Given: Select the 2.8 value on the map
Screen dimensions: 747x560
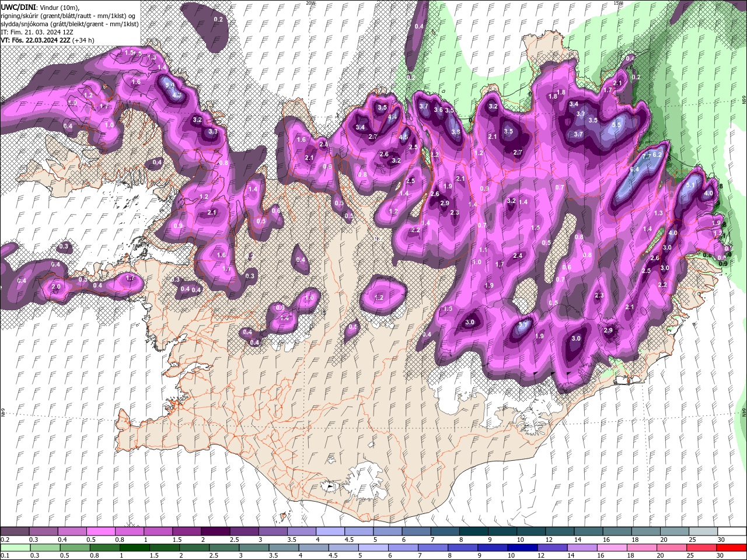Looking at the screenshot, I should 324,144.
